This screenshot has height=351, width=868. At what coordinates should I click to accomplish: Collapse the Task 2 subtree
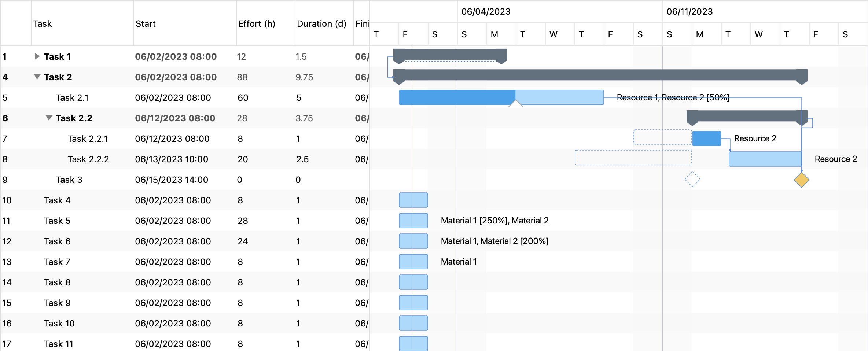37,77
